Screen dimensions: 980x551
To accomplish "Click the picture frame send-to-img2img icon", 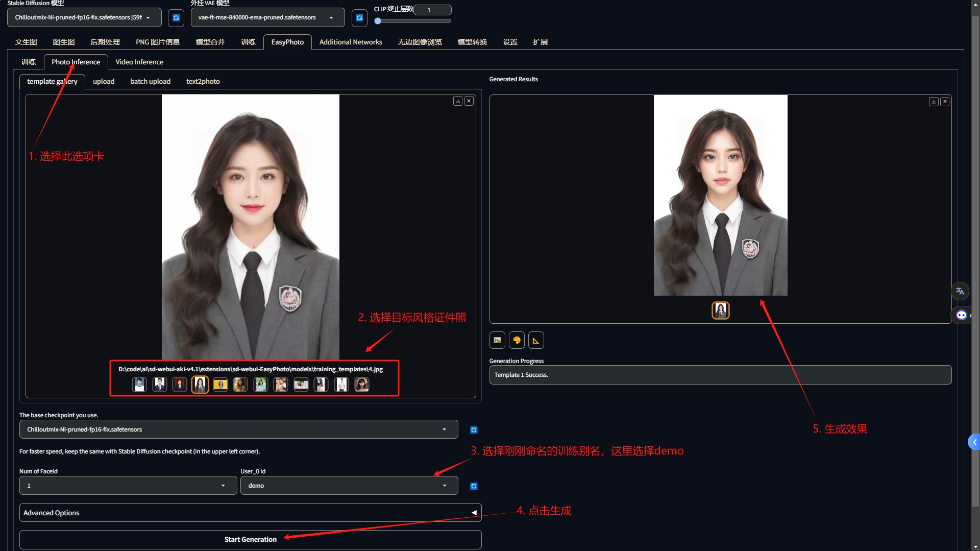I will coord(497,340).
